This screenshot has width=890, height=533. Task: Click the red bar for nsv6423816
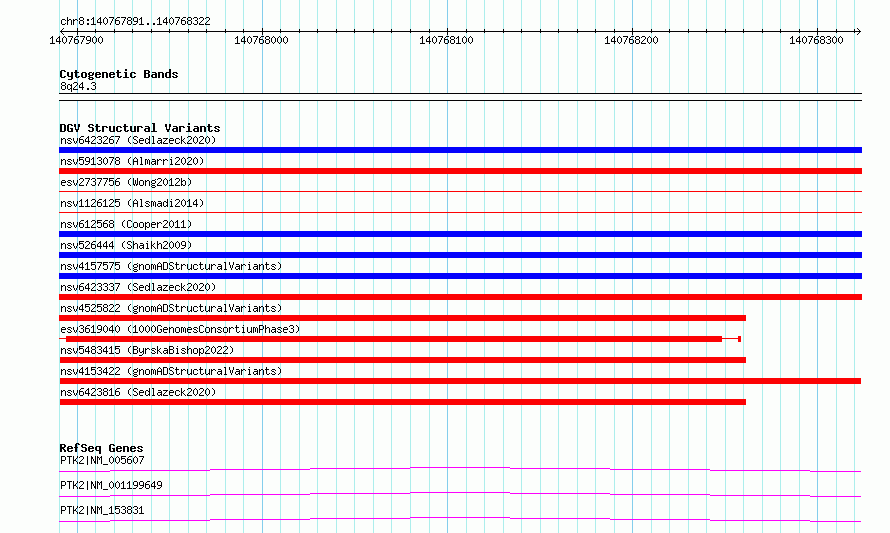tap(402, 402)
